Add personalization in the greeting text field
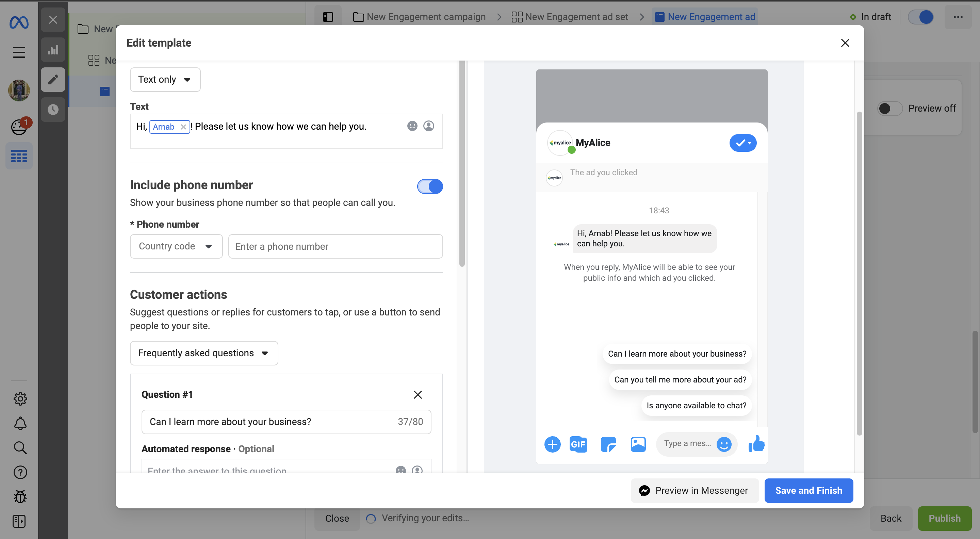Image resolution: width=980 pixels, height=539 pixels. [428, 126]
